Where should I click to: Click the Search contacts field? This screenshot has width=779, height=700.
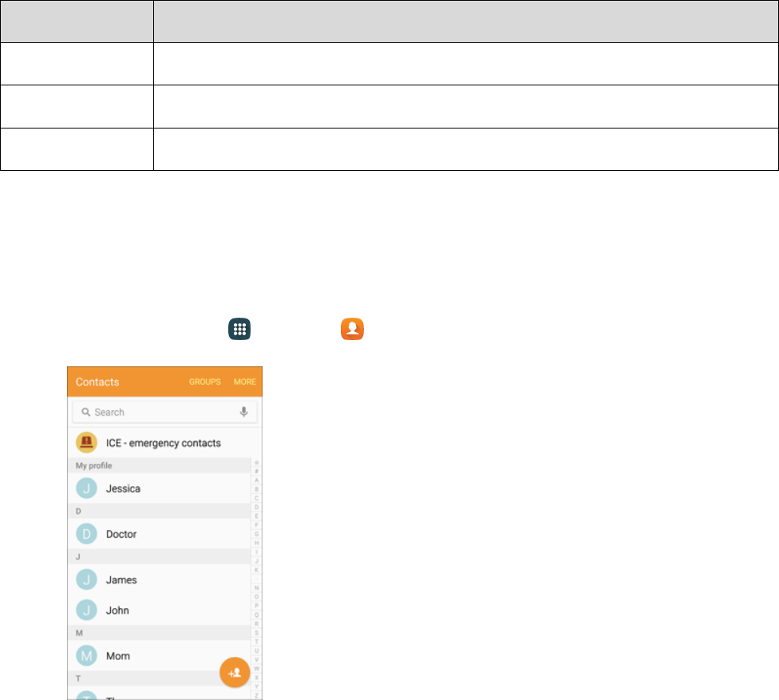click(x=164, y=412)
